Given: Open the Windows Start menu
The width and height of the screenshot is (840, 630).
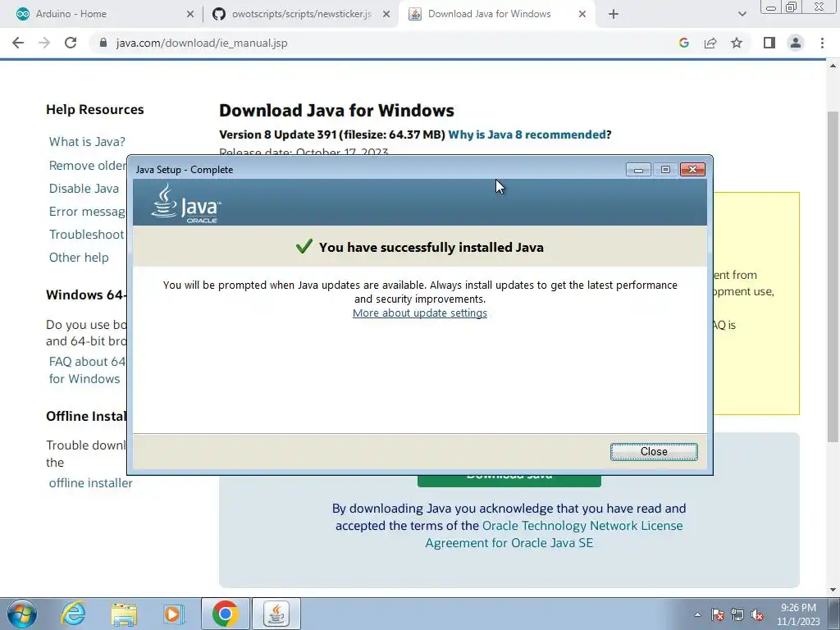Looking at the screenshot, I should click(x=21, y=614).
